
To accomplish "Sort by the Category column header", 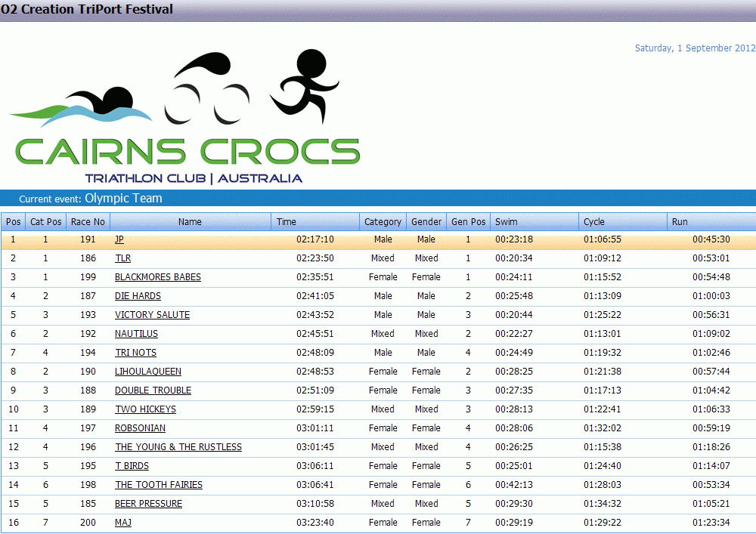I will coord(383,221).
